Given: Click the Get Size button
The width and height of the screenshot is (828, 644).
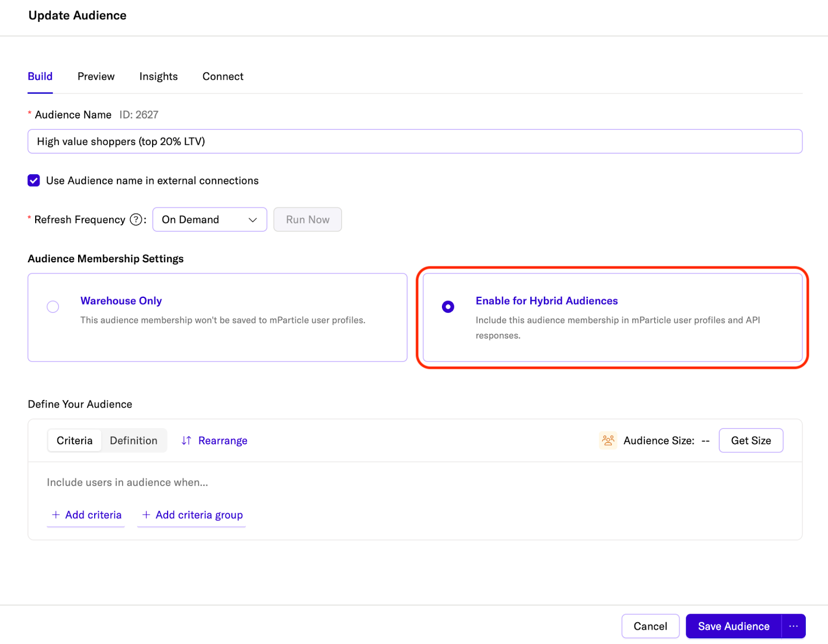Looking at the screenshot, I should 750,440.
